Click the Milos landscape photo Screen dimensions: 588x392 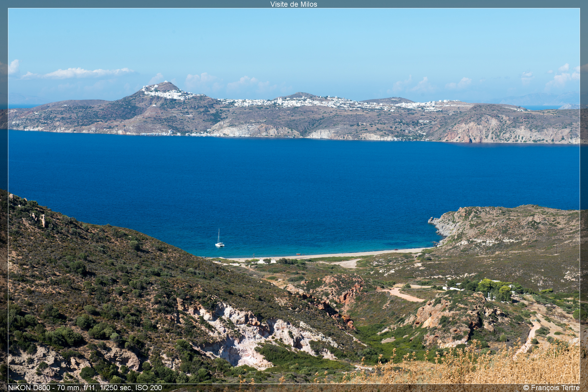click(294, 196)
